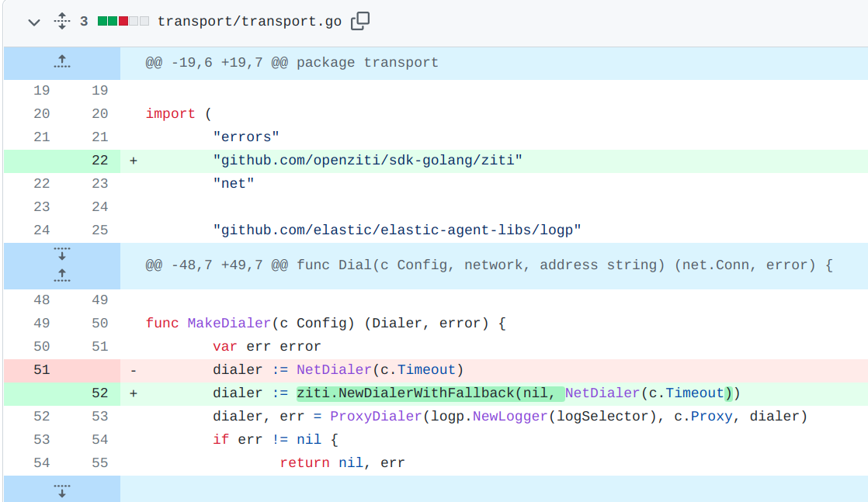Viewport: 868px width, 502px height.
Task: Click the minus marker on the removed NetDialer line
Action: [x=134, y=370]
